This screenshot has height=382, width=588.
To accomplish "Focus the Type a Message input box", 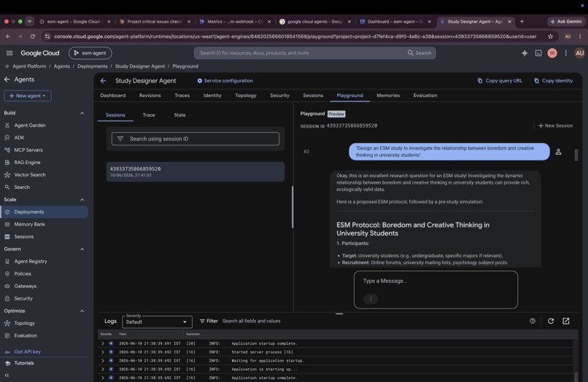I will click(x=436, y=289).
